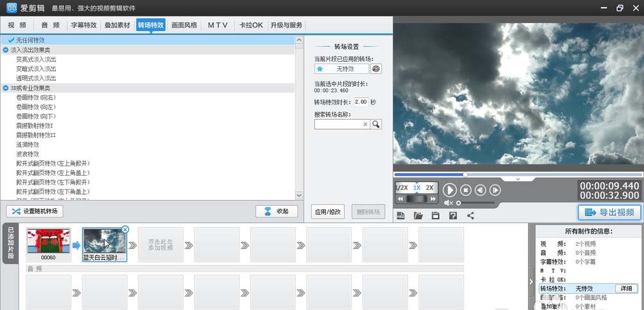Select 掀开式翻页特效 (左上角掀开)

coord(53,163)
